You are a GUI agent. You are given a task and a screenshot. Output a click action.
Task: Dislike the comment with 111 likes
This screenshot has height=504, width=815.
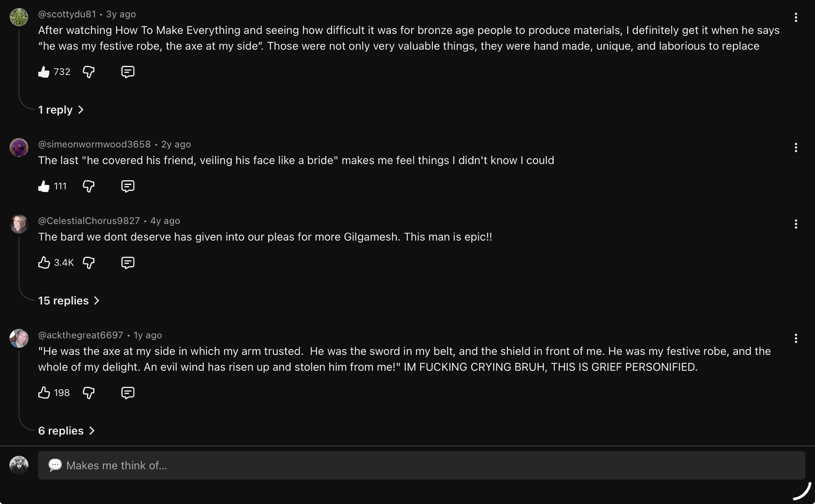coord(88,186)
